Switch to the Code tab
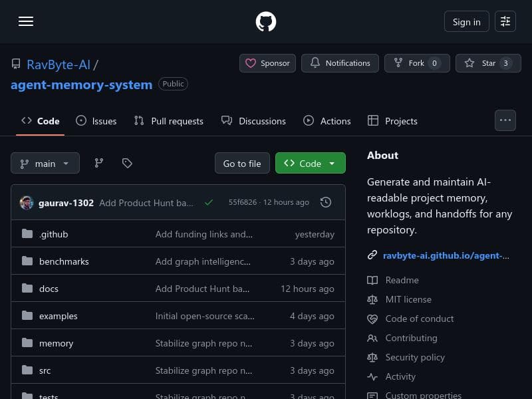This screenshot has height=399, width=532. click(41, 121)
